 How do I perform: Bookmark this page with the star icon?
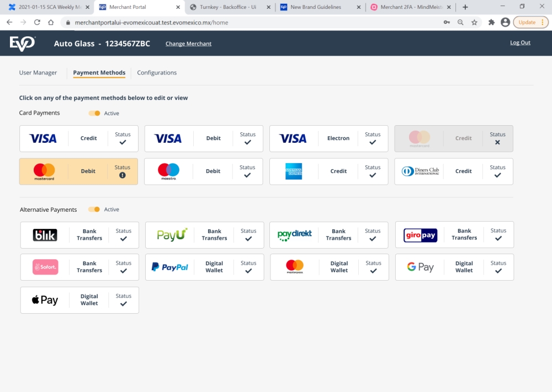pos(474,22)
